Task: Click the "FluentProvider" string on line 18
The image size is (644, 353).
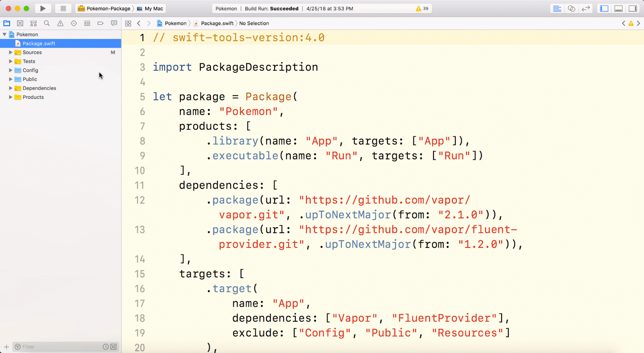Action: [x=445, y=318]
